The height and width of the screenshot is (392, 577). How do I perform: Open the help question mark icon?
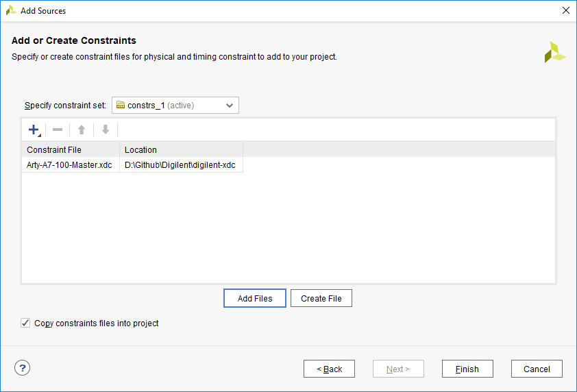[x=23, y=368]
